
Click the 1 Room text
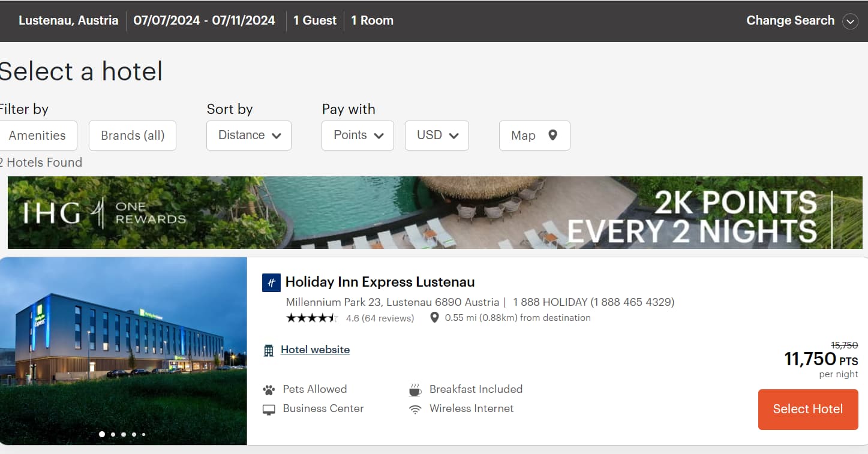[x=372, y=20]
